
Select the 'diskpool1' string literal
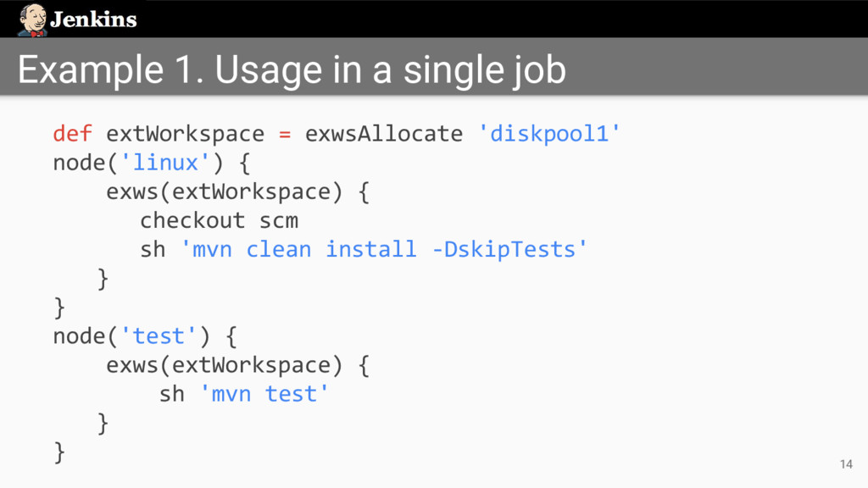pyautogui.click(x=549, y=134)
